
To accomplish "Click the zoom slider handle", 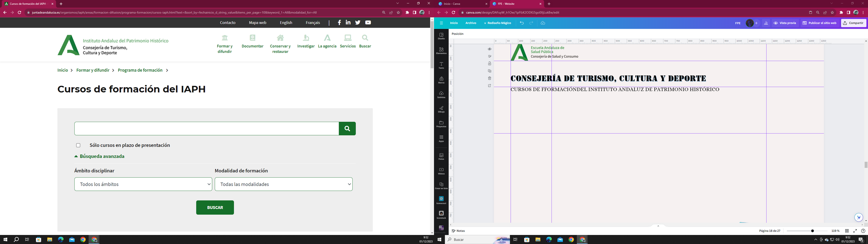I will click(812, 231).
